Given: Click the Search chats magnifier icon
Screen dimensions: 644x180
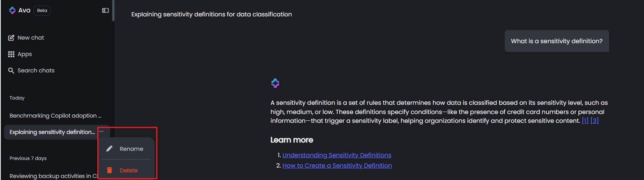Looking at the screenshot, I should pos(11,70).
